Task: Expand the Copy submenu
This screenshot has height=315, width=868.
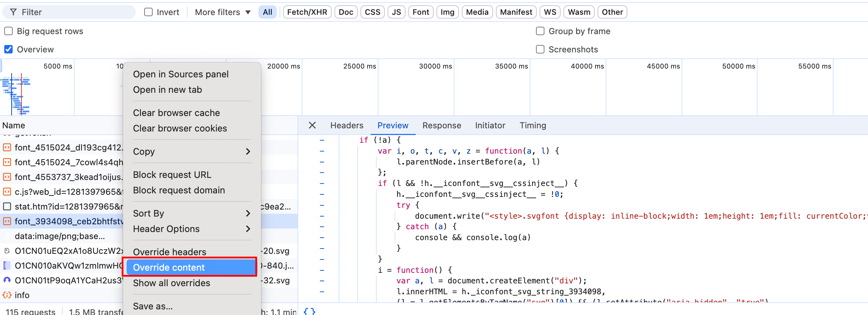Action: (x=191, y=152)
